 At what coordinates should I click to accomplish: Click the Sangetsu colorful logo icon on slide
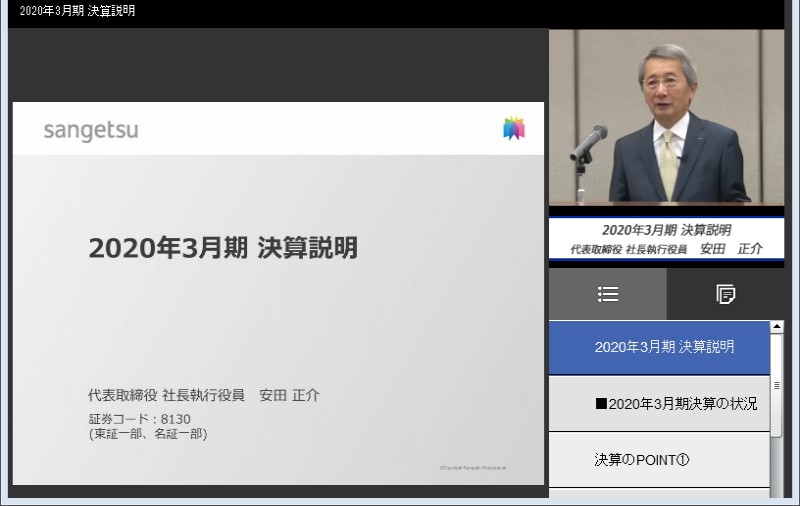(x=514, y=128)
